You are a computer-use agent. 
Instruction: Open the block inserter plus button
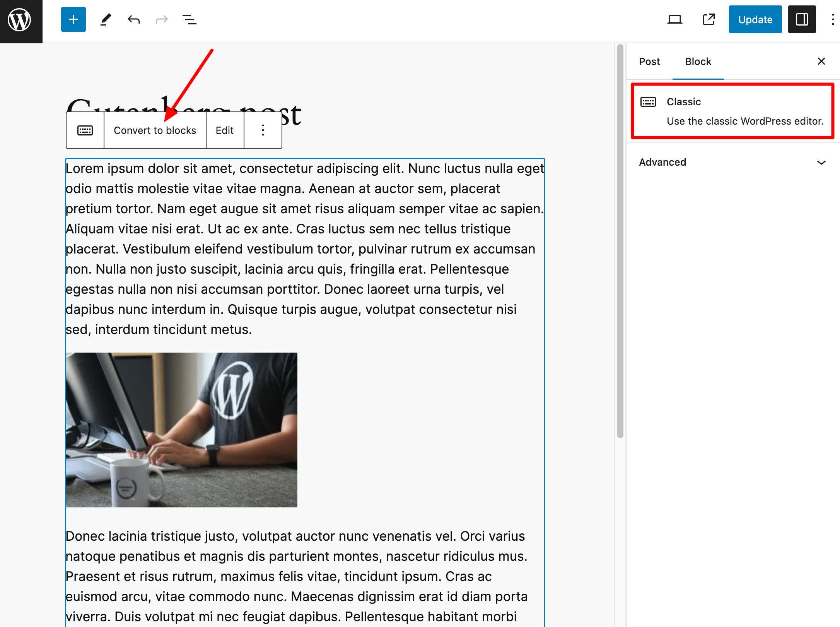click(x=73, y=19)
